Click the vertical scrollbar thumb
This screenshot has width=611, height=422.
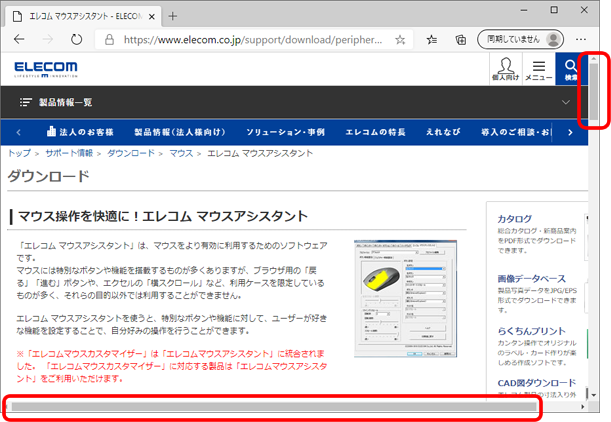[x=593, y=92]
